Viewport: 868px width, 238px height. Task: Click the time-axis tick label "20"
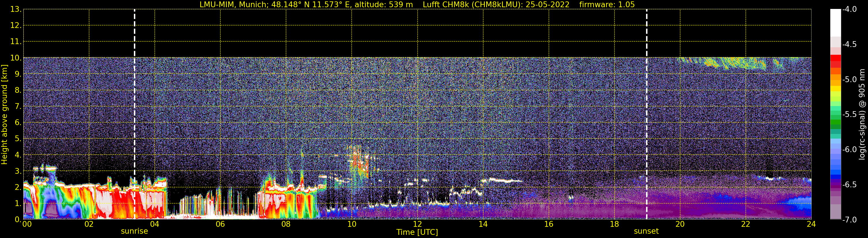(680, 224)
